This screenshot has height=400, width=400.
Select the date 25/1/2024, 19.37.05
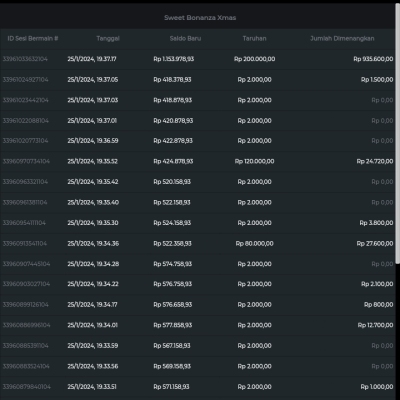(93, 80)
